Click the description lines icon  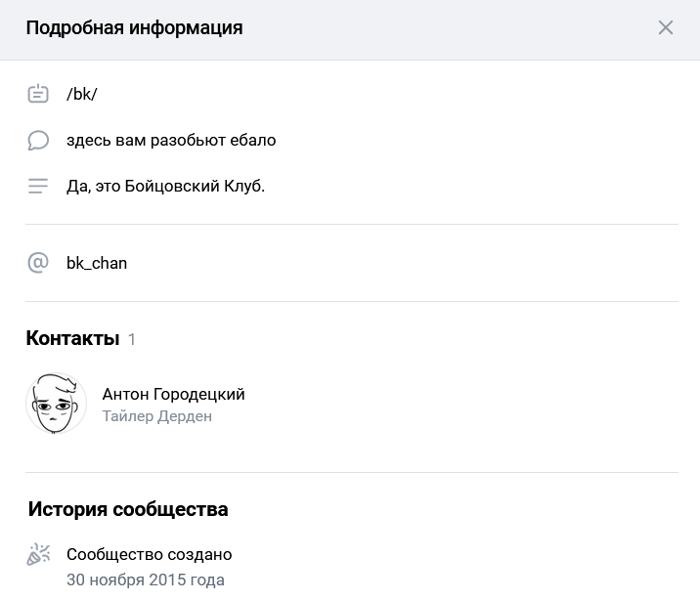coord(38,186)
